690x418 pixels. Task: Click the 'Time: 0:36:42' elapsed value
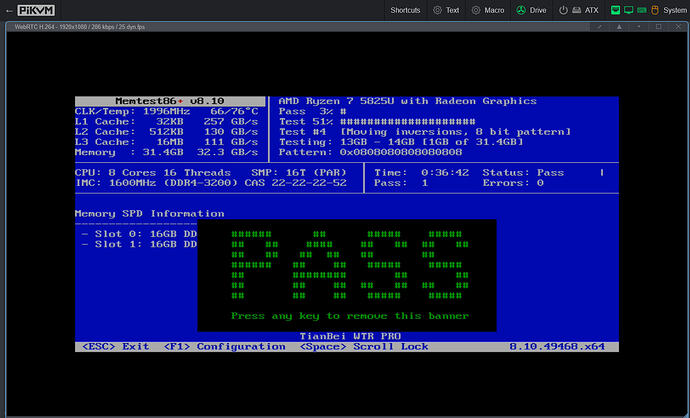pyautogui.click(x=421, y=172)
